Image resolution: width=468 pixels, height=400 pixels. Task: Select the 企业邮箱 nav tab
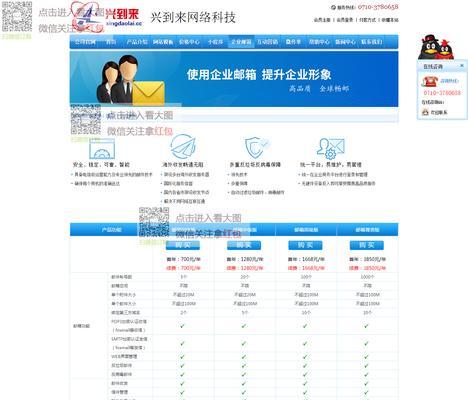point(241,42)
